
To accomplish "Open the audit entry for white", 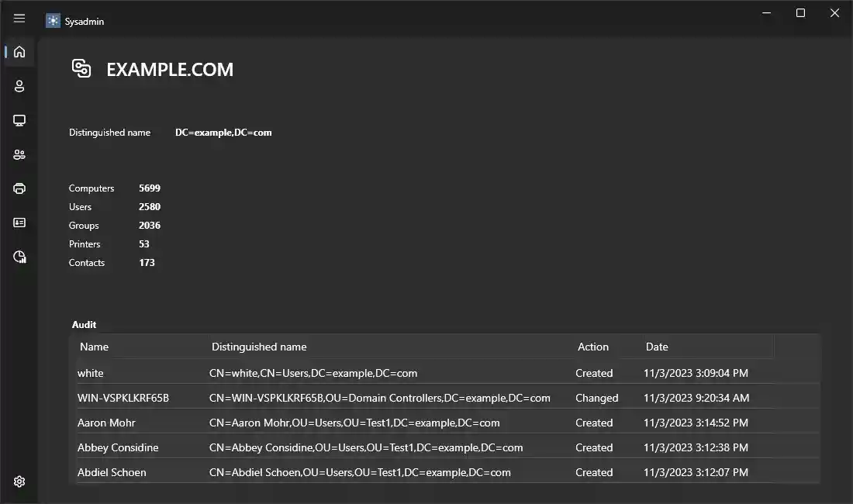I will coord(310,373).
